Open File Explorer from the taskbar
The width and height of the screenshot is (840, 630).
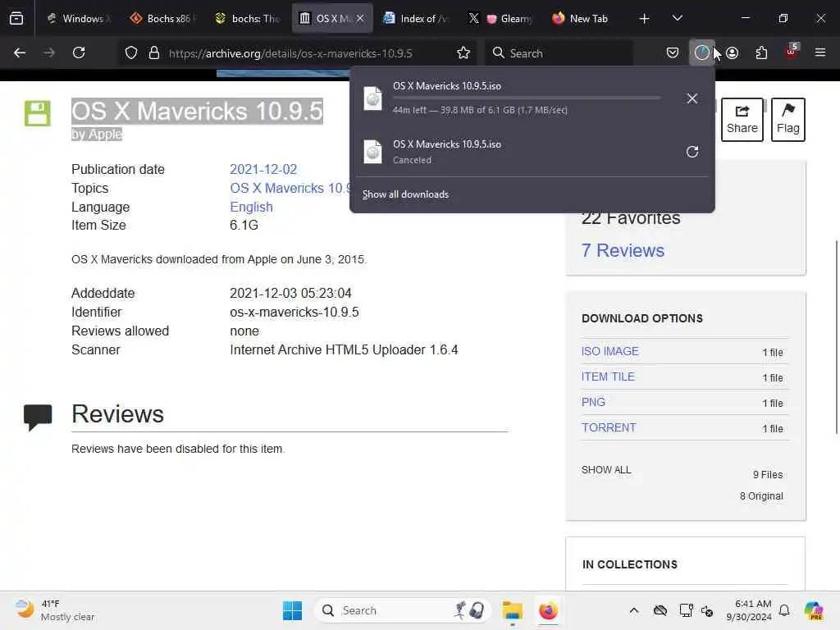[512, 610]
